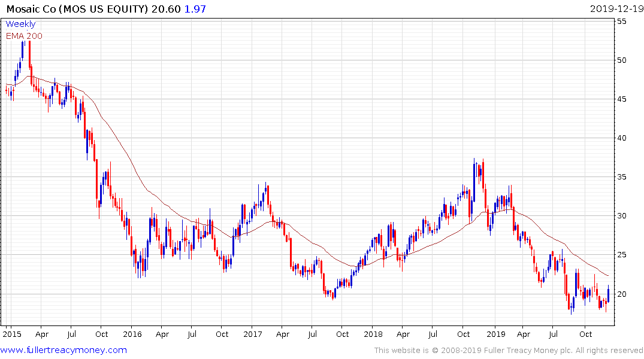Viewport: 644px width, 359px height.
Task: Select the chart title 'Mosaic Co (MOS US EQUITY)'
Action: pyautogui.click(x=77, y=9)
